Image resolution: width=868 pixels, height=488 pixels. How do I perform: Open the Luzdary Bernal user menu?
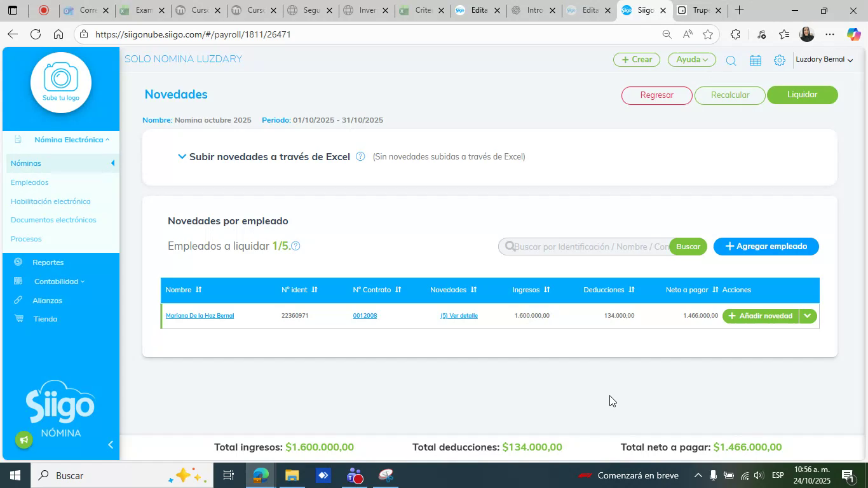click(x=824, y=60)
